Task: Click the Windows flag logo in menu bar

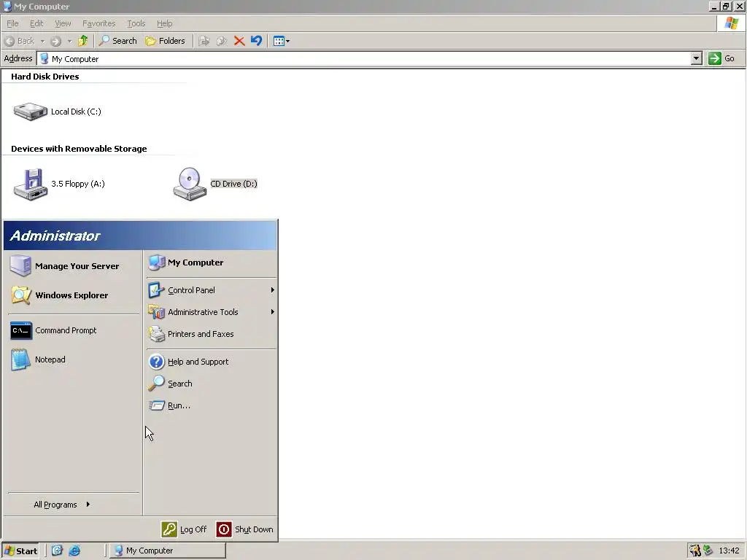Action: pyautogui.click(x=731, y=23)
